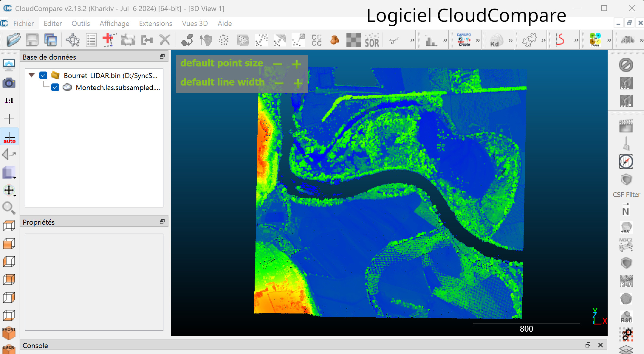Click the Save all floppy disks icon
The image size is (644, 354).
(51, 40)
